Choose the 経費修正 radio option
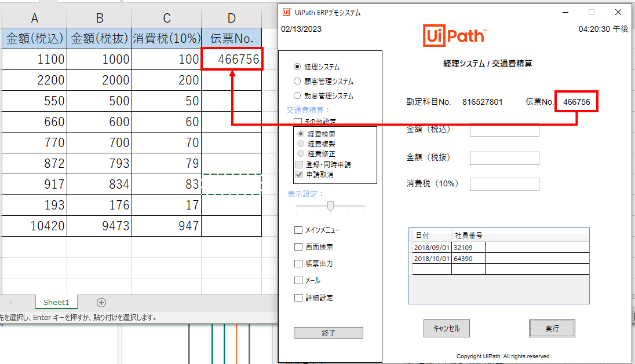Viewport: 635px width, 364px height. coord(301,154)
